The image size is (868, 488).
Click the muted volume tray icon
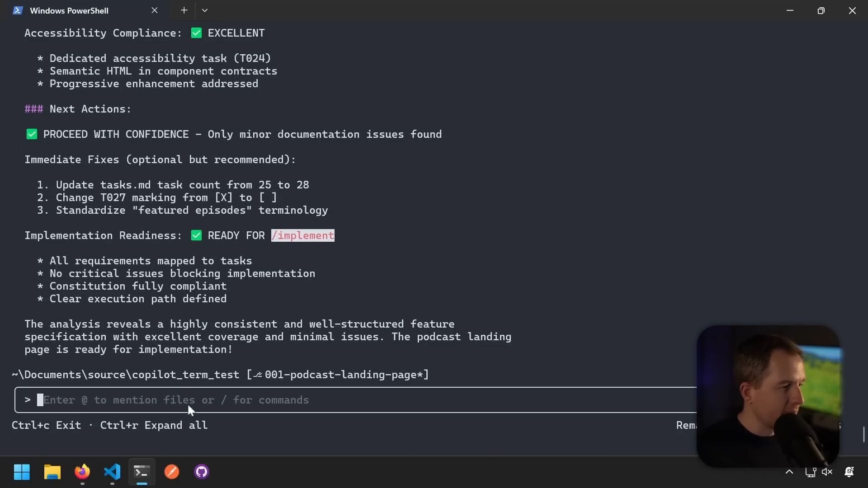(x=827, y=472)
